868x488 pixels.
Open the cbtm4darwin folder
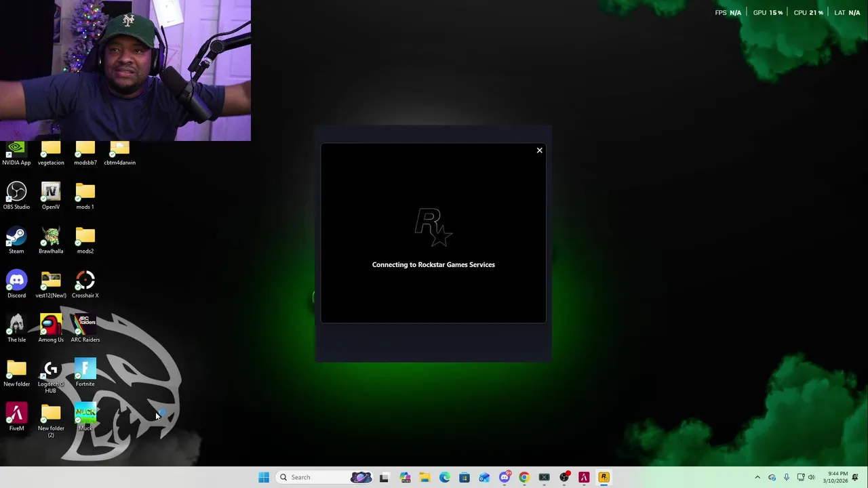pyautogui.click(x=119, y=154)
